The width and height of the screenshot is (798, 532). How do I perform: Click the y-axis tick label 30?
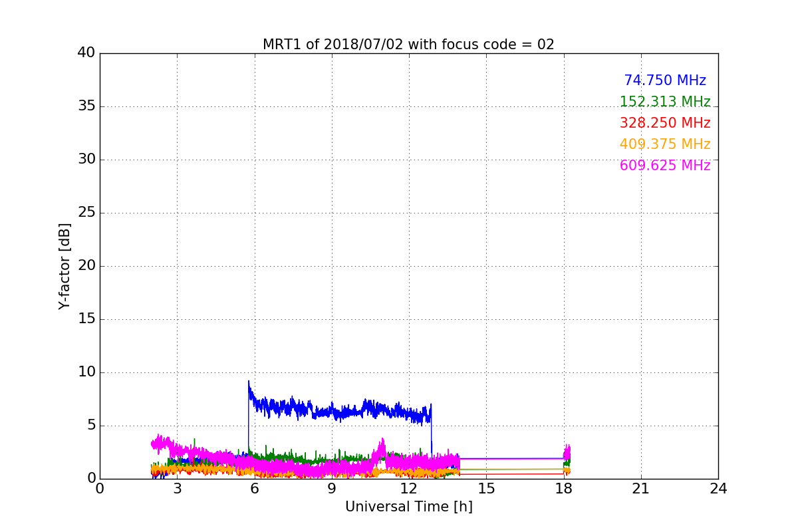coord(86,160)
